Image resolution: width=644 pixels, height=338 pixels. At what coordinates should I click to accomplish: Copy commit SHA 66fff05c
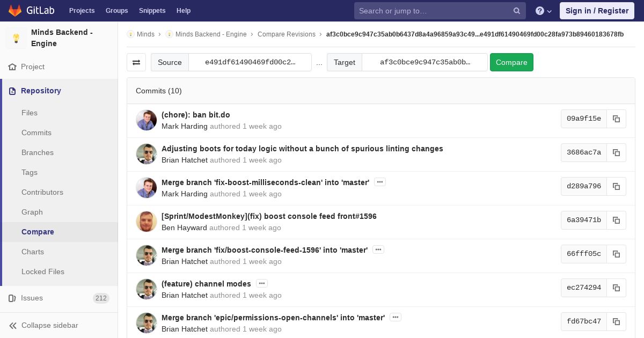(x=616, y=254)
